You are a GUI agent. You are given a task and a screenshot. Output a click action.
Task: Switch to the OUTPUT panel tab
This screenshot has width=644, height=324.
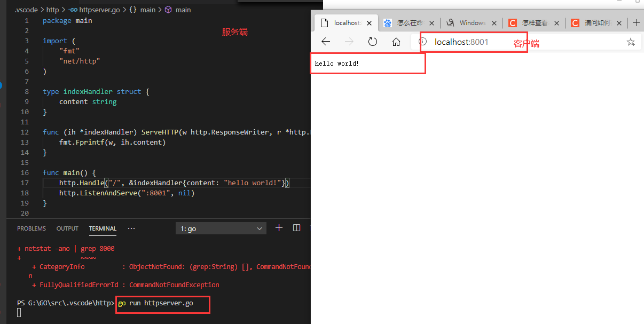[x=67, y=228]
